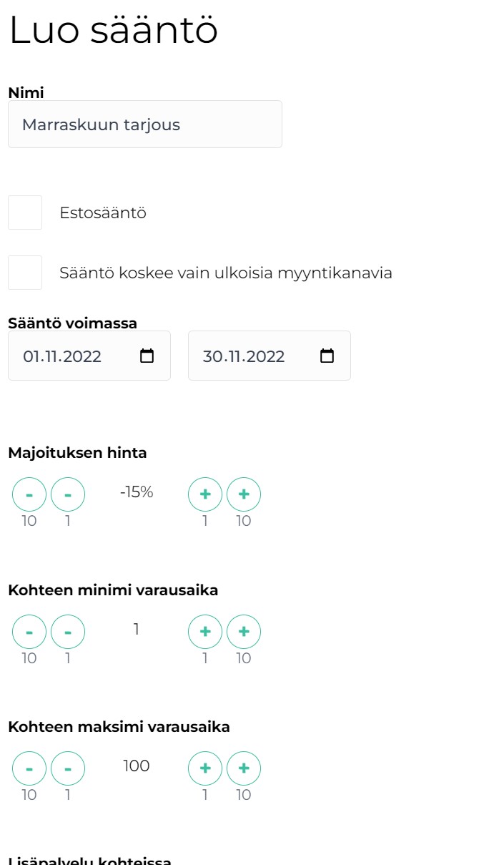Increase Majoituksen hinta by 10
The width and height of the screenshot is (504, 865).
(x=244, y=494)
